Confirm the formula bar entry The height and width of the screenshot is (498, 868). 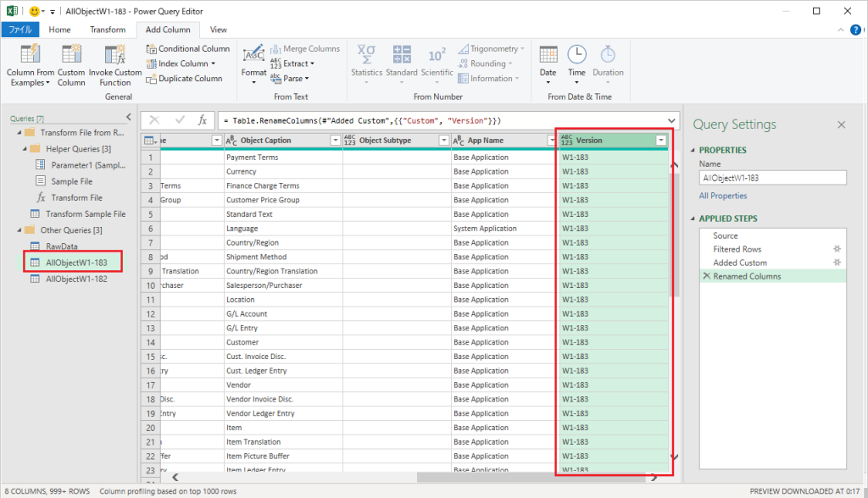tap(180, 120)
